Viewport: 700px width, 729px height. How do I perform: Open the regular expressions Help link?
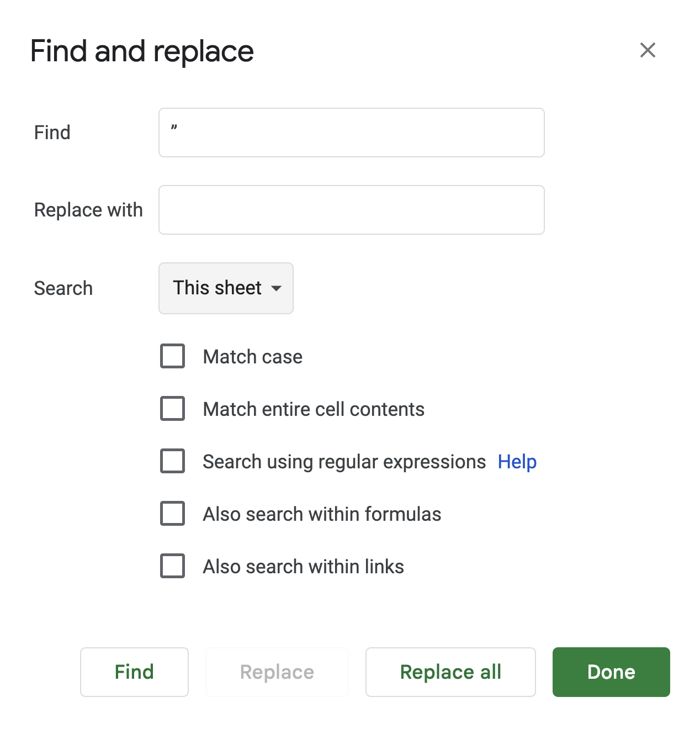517,462
